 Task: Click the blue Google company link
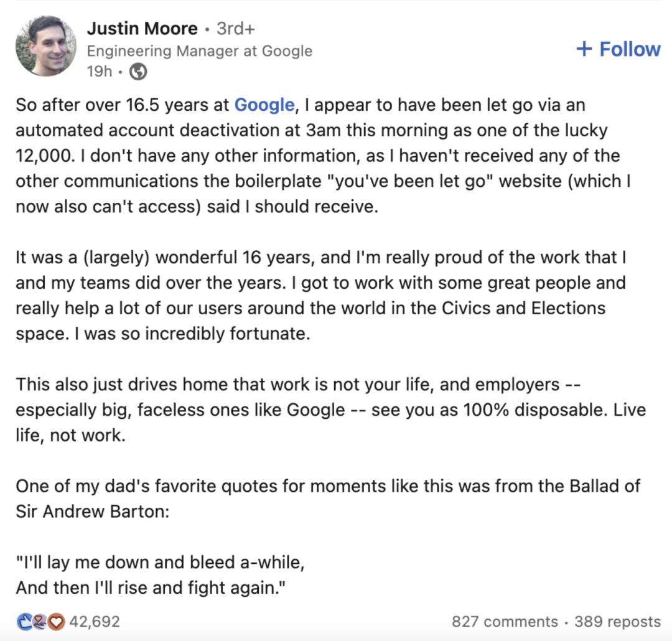tap(264, 105)
